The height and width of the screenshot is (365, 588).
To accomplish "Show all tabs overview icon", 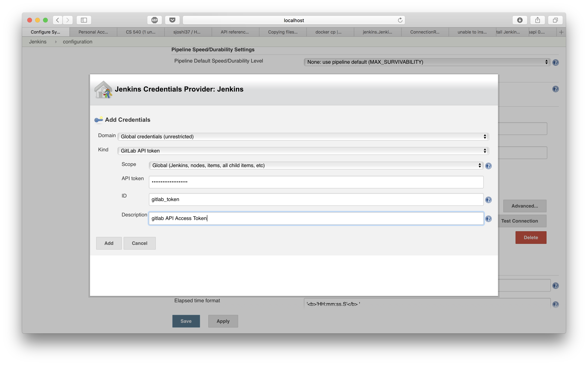I will tap(555, 20).
